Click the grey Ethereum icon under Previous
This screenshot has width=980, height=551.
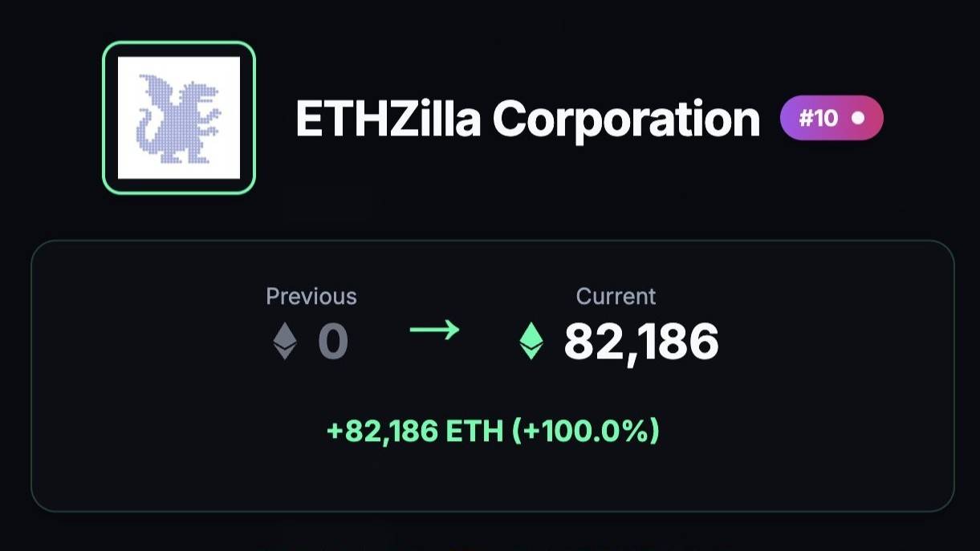(x=285, y=341)
